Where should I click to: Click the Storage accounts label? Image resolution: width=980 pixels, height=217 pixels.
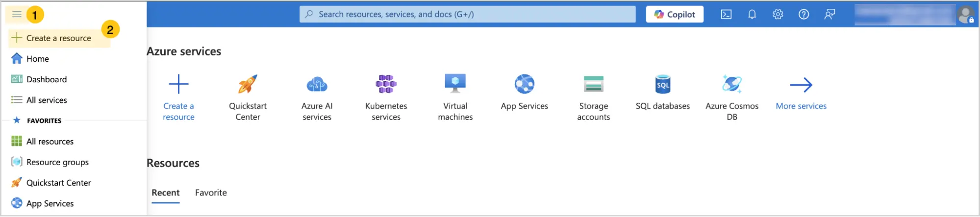click(x=594, y=111)
